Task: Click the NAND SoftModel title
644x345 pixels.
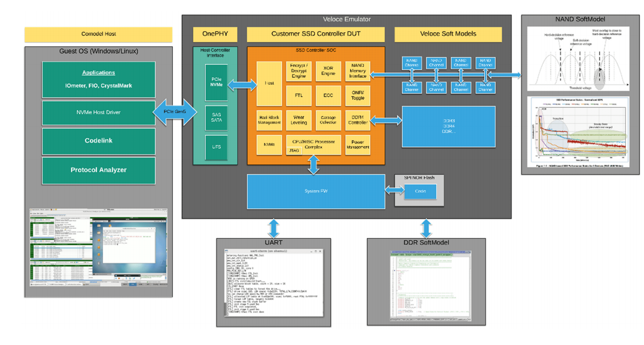Action: coord(580,19)
